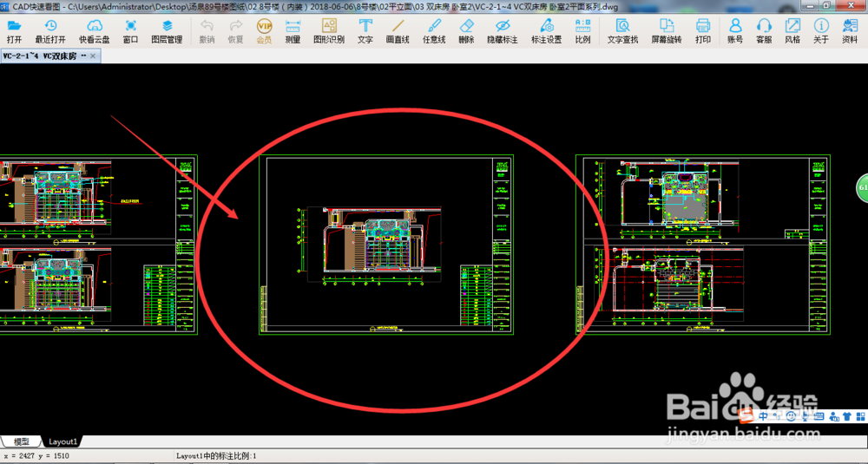Switch to the Layout1 tab
Viewport: 868px width, 464px height.
point(62,441)
